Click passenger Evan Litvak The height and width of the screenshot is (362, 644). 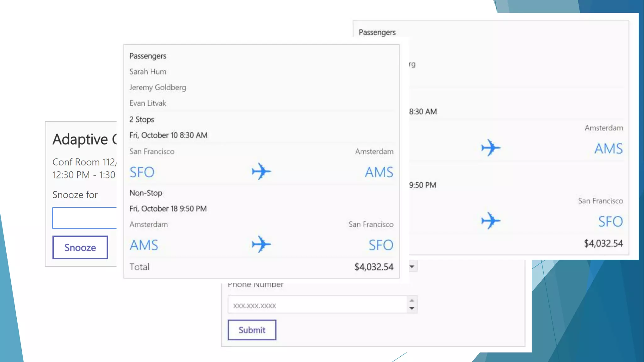[147, 103]
